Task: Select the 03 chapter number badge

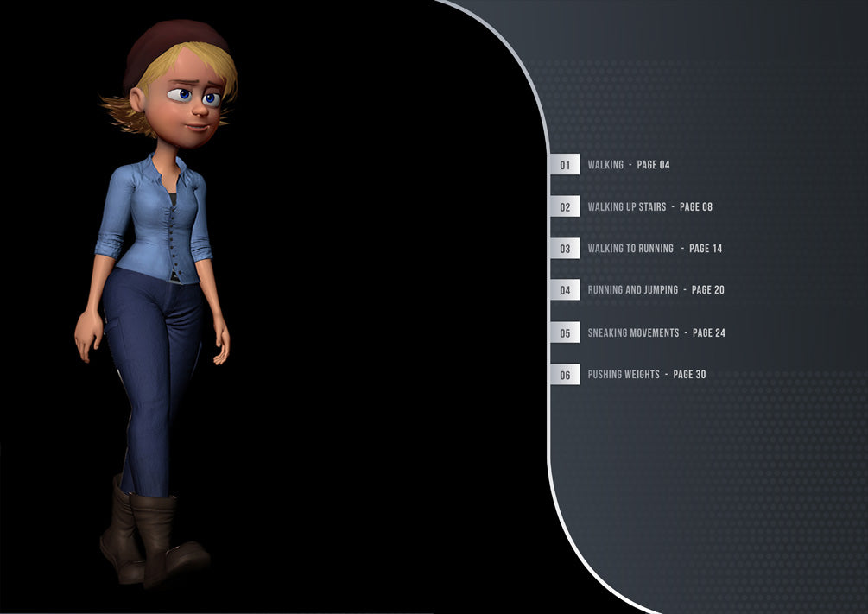Action: (566, 248)
